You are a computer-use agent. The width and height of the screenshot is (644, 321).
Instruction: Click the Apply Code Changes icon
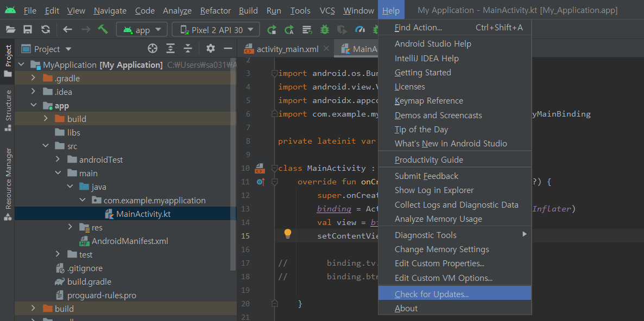coord(289,29)
